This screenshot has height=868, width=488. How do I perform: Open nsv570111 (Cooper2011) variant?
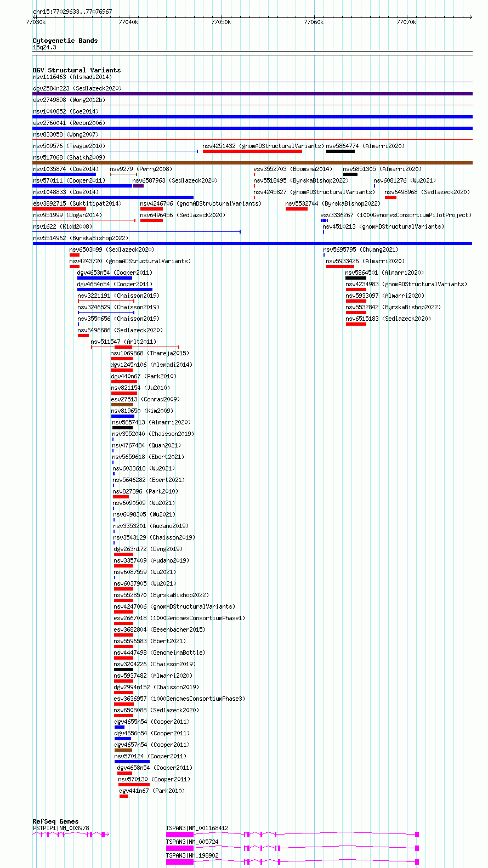[x=69, y=180]
